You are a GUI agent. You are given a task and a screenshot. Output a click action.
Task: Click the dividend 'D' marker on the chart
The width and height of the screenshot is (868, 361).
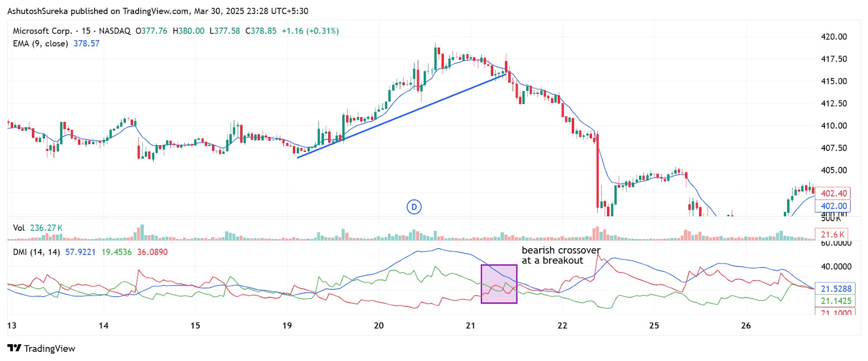click(x=414, y=207)
